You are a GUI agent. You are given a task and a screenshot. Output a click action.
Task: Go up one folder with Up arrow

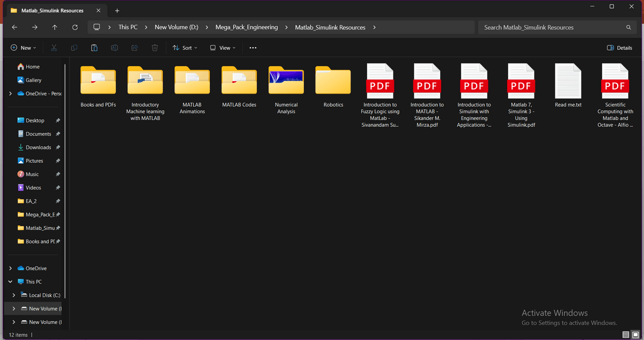coord(55,27)
